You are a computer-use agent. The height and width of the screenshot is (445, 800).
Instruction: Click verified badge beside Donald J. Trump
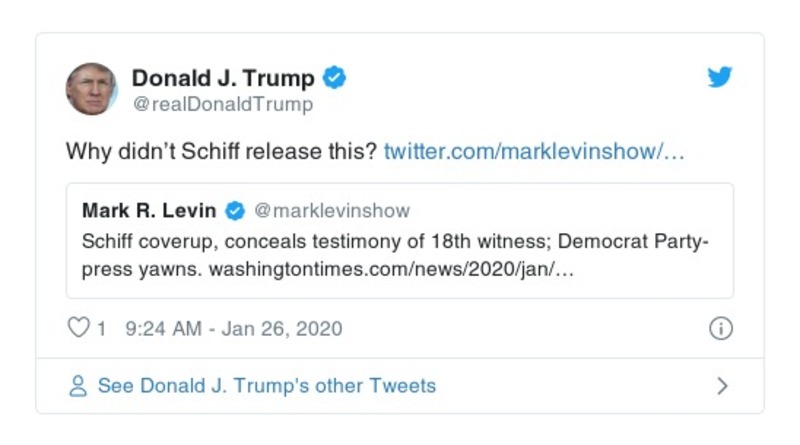[336, 78]
